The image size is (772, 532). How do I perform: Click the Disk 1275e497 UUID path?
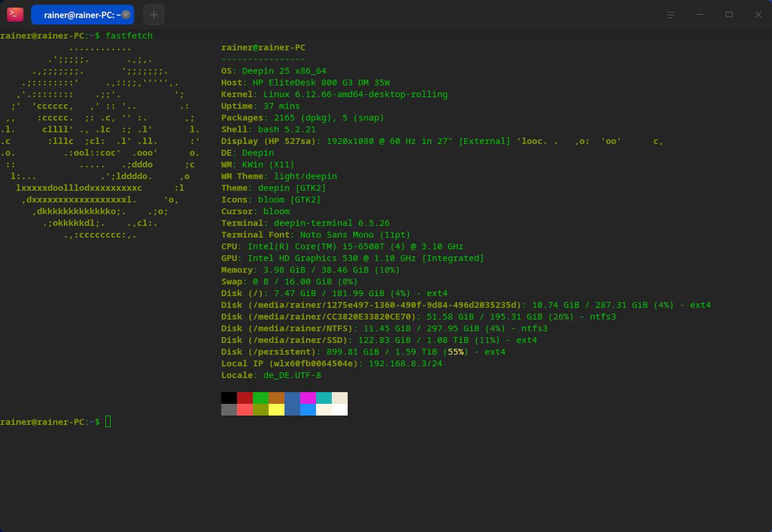point(385,305)
